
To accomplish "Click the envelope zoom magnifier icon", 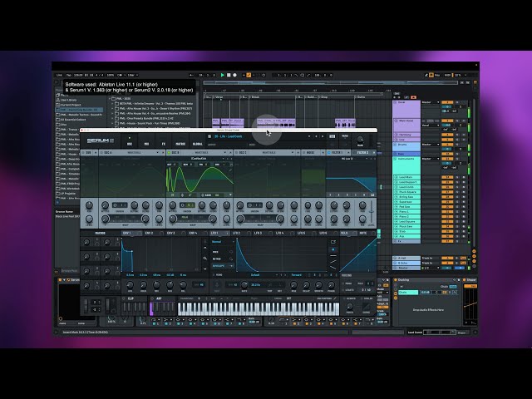I will (205, 259).
